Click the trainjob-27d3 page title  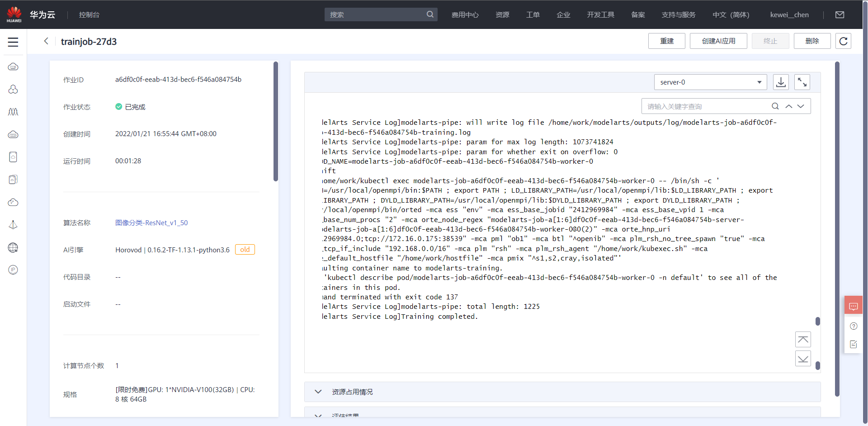[89, 42]
